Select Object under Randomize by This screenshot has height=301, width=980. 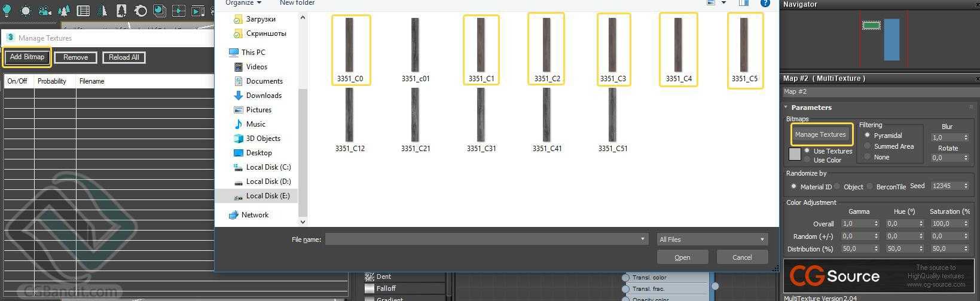tap(848, 187)
